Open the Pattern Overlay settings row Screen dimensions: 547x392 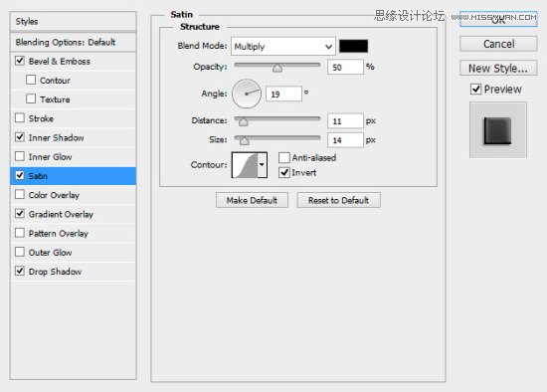[x=74, y=233]
